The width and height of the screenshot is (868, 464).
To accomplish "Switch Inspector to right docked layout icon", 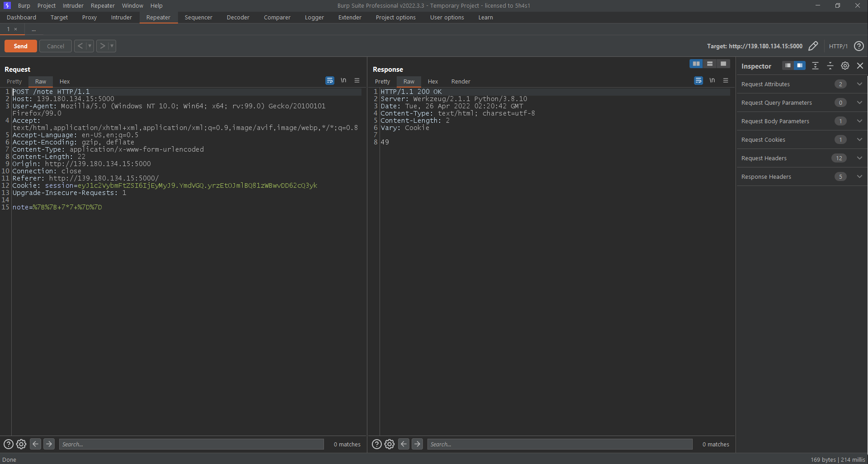I will [x=800, y=65].
